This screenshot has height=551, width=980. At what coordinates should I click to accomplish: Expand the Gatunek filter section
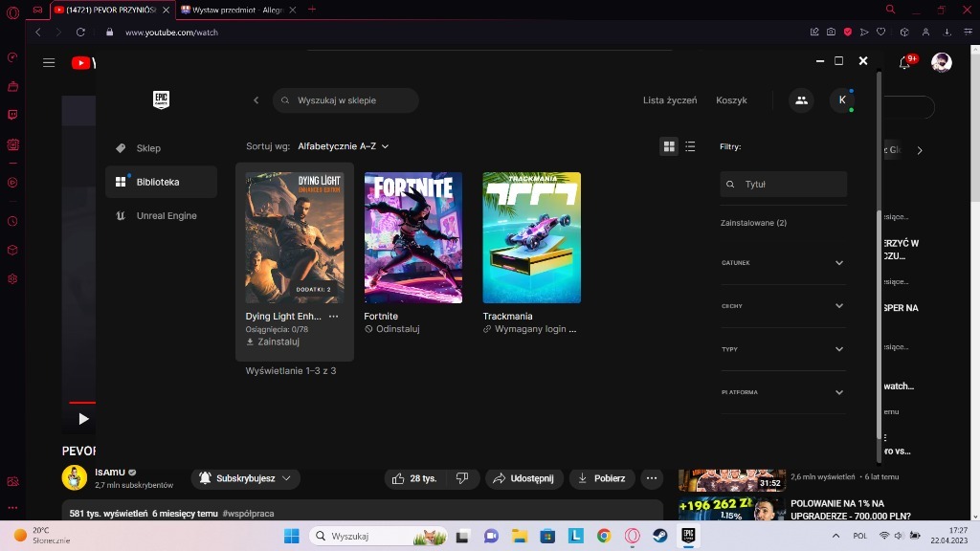(783, 262)
